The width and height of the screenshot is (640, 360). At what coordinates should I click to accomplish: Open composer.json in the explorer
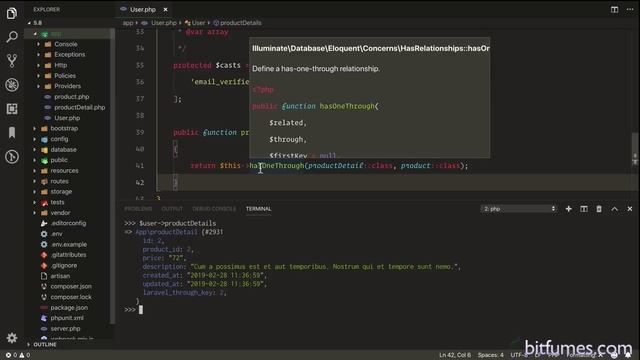pyautogui.click(x=71, y=287)
